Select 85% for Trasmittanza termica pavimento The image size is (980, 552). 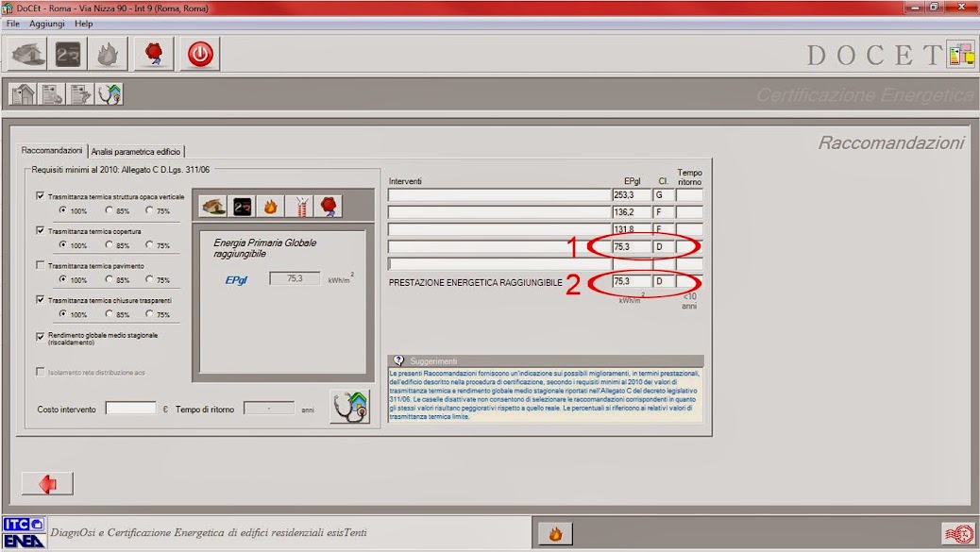point(109,279)
